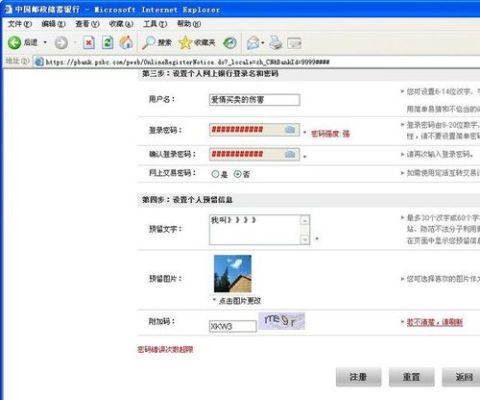Click the grey Forward arrow button

(x=61, y=43)
